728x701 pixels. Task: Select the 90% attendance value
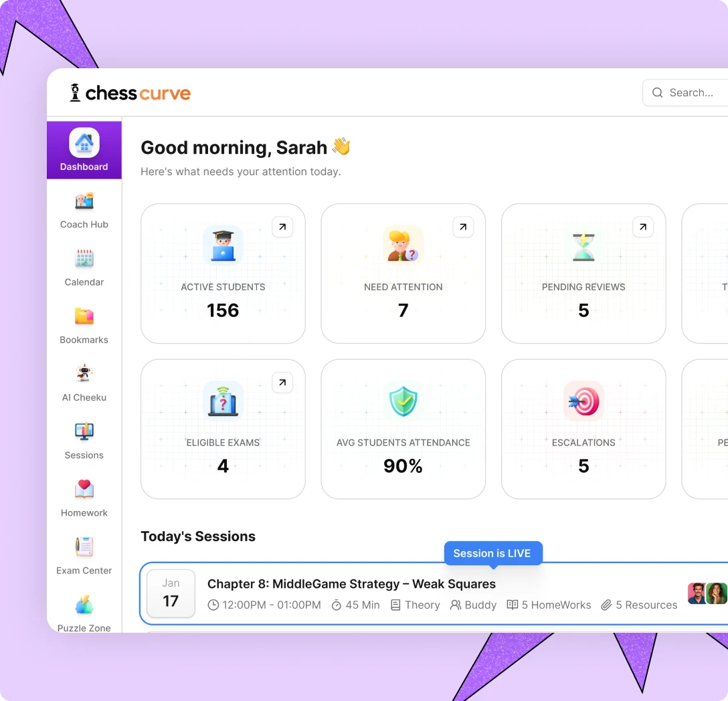(x=403, y=466)
